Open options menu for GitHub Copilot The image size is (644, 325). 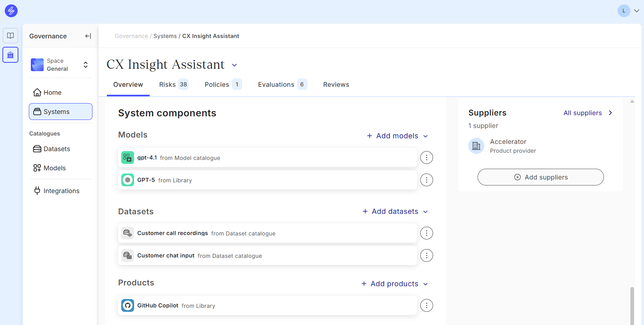[x=426, y=305]
